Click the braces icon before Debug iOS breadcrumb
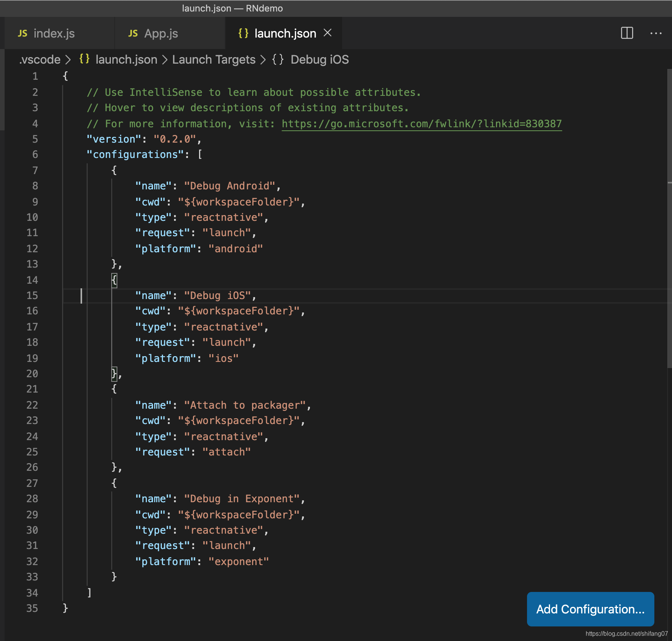The height and width of the screenshot is (641, 672). 278,59
